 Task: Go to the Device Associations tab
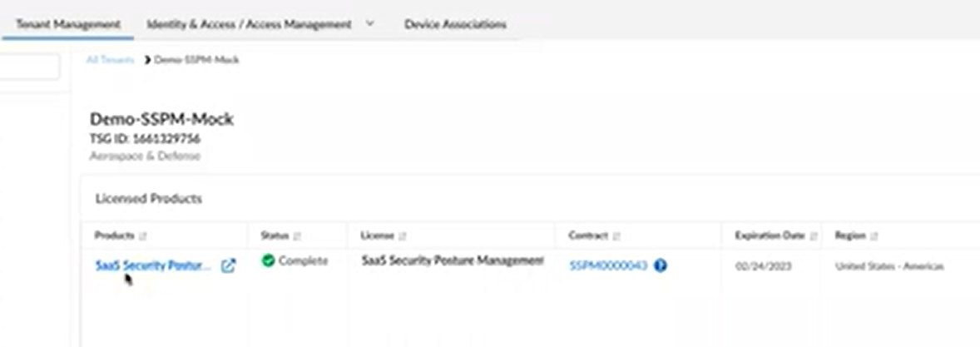point(455,24)
